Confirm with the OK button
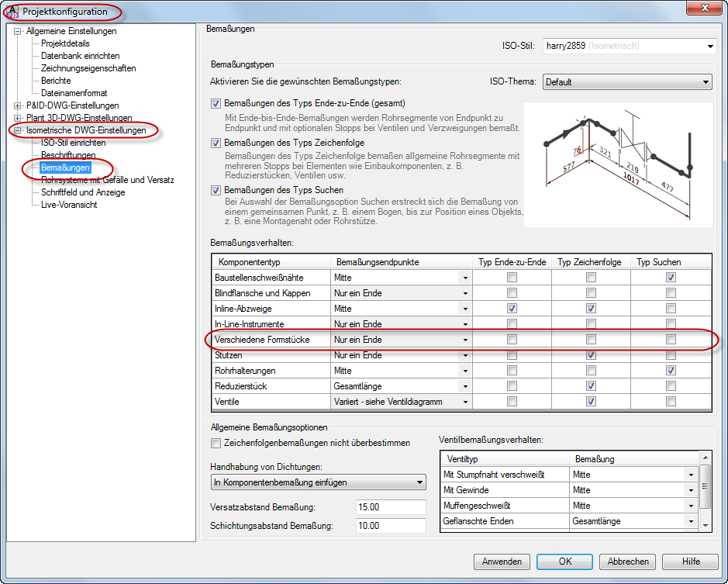Image resolution: width=728 pixels, height=584 pixels. (x=564, y=562)
